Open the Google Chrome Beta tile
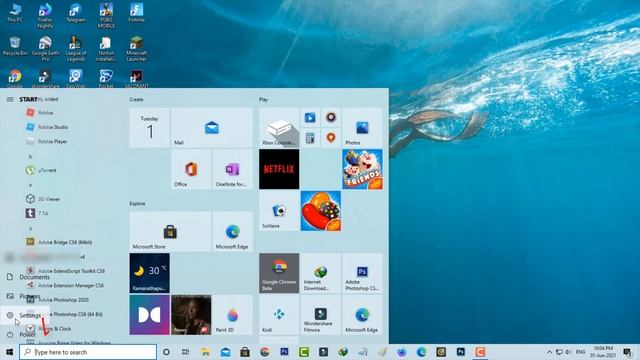Viewport: 640px width, 360px height. [x=279, y=273]
